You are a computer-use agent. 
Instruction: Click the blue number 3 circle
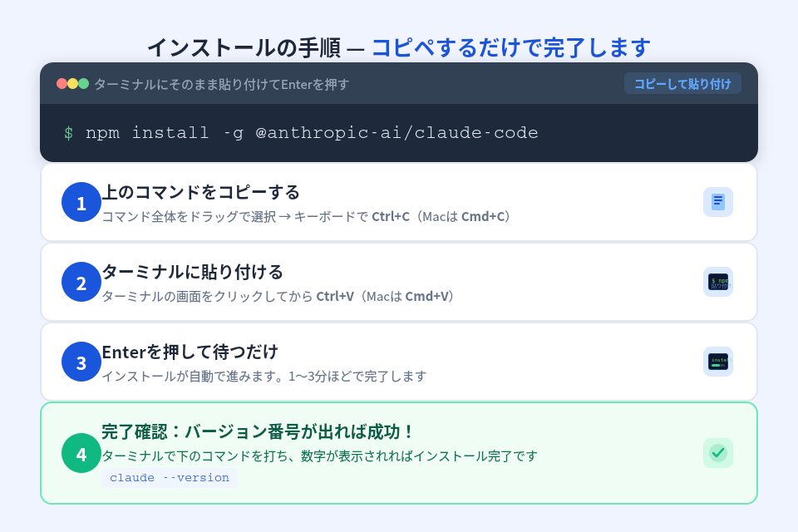pyautogui.click(x=81, y=362)
